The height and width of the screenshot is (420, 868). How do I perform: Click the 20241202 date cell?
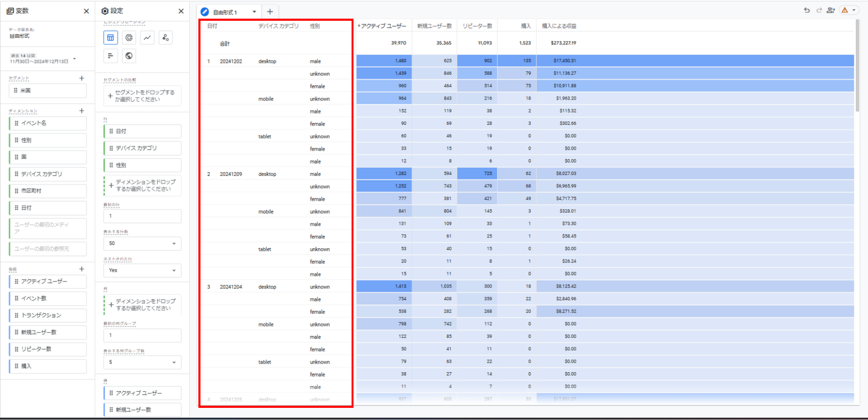click(x=231, y=61)
